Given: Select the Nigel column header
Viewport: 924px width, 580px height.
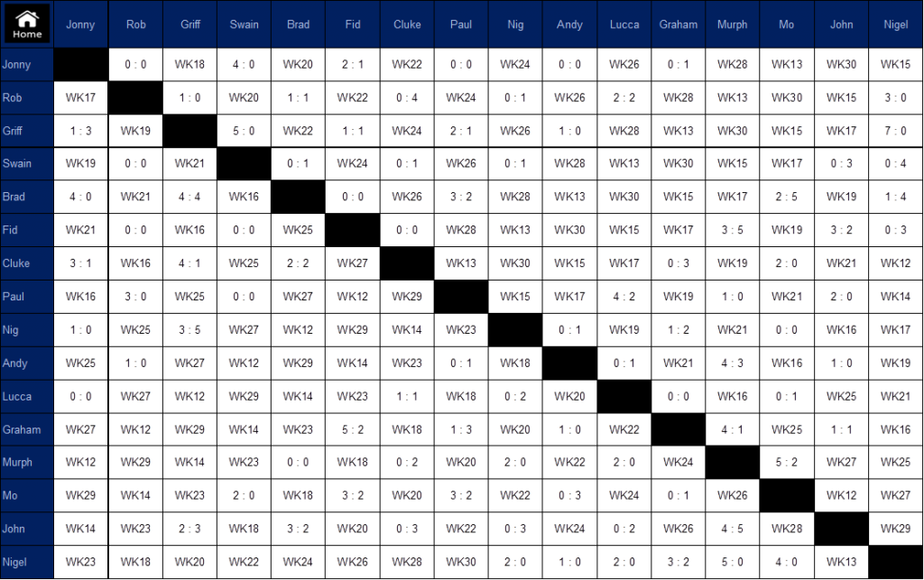Looking at the screenshot, I should point(896,24).
